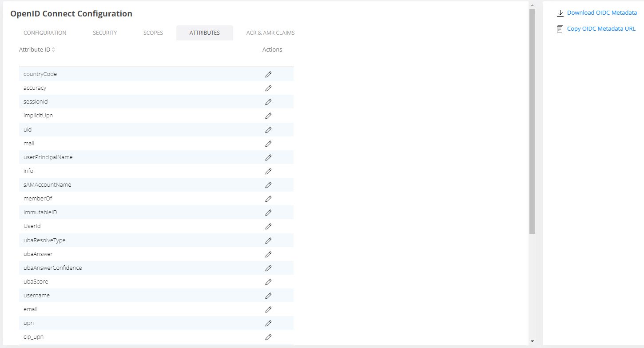The image size is (644, 348).
Task: Click pencil icon for memberOf
Action: [268, 199]
